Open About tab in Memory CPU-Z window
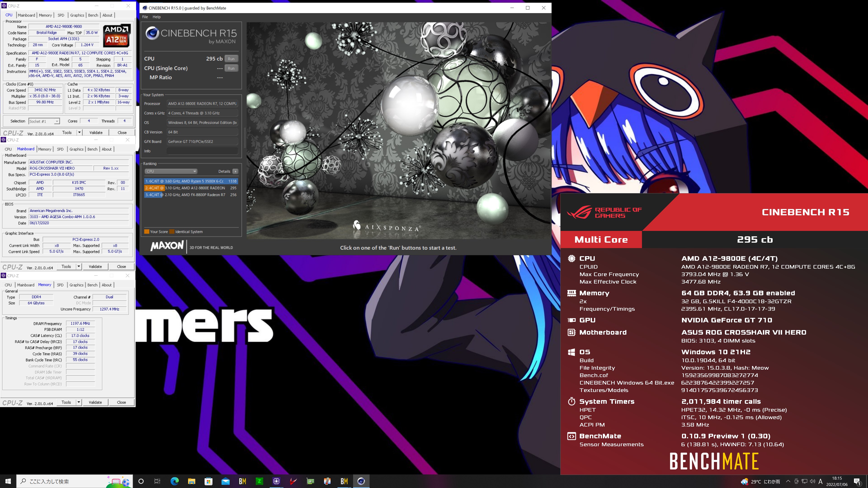The height and width of the screenshot is (488, 868). tap(107, 285)
